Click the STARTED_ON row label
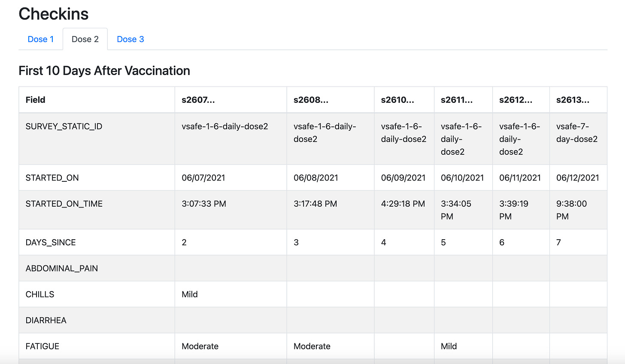This screenshot has height=364, width=625. click(x=52, y=178)
